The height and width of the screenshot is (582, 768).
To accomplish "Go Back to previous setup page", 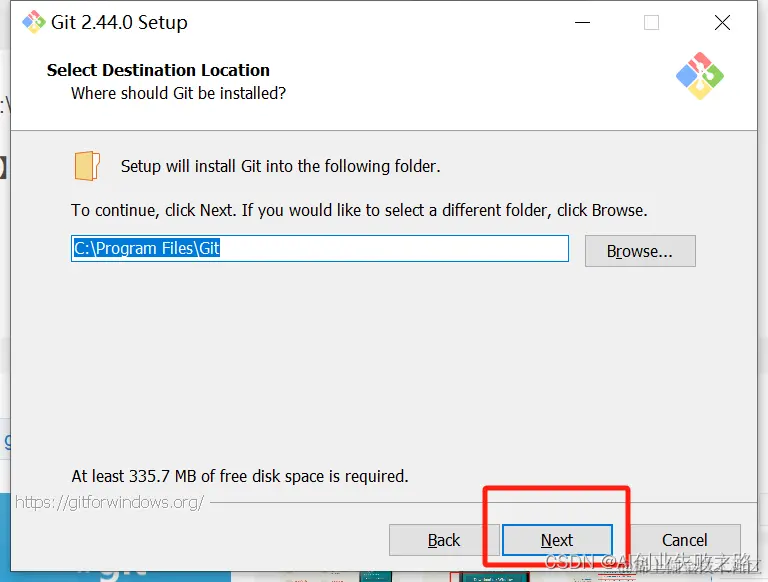I will 444,540.
